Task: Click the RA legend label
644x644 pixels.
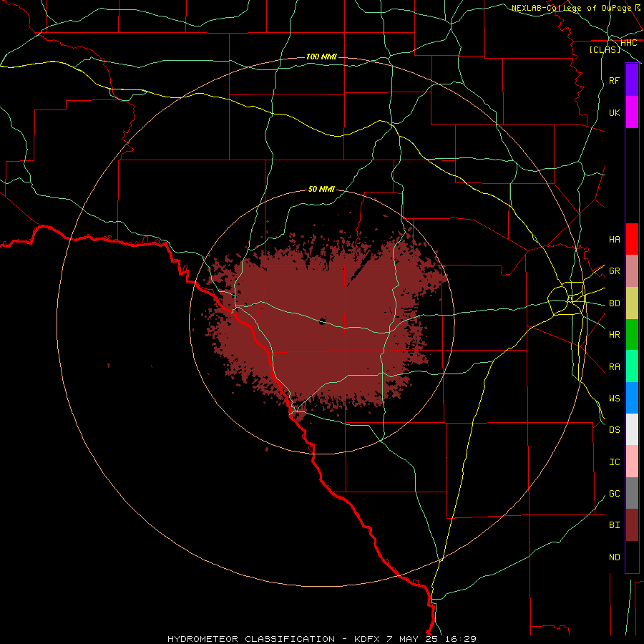Action: 614,366
